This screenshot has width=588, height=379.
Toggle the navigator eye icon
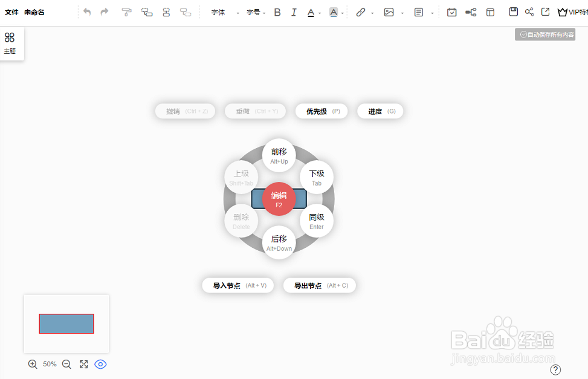100,364
